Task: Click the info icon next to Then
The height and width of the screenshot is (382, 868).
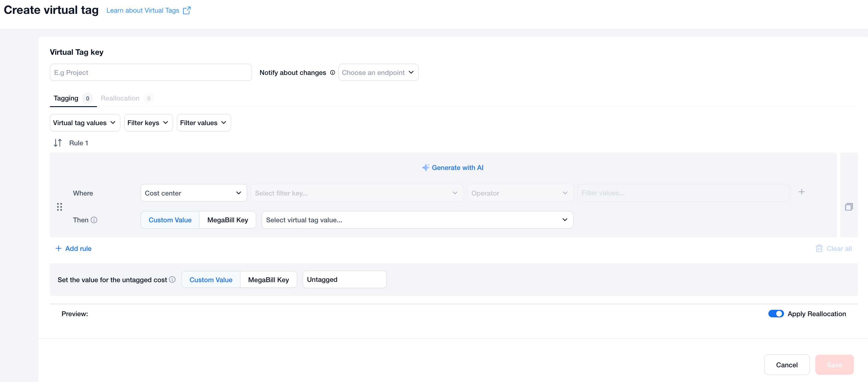Action: (94, 220)
